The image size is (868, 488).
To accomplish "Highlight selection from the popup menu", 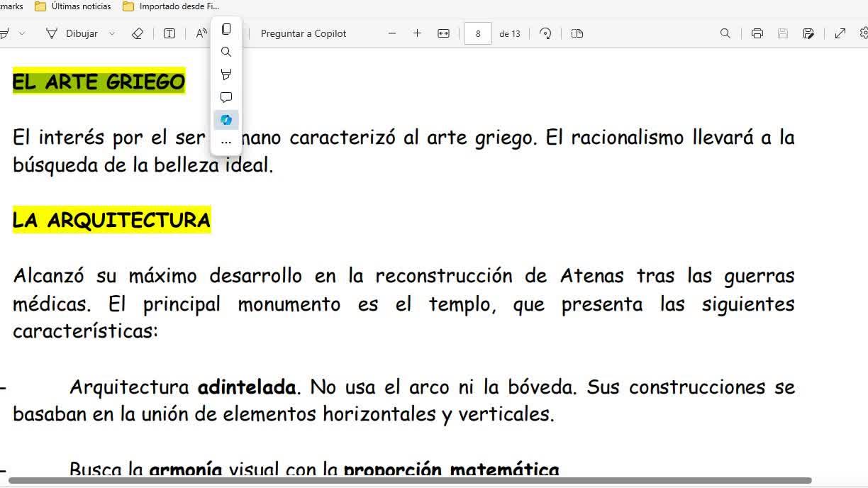I will point(226,74).
